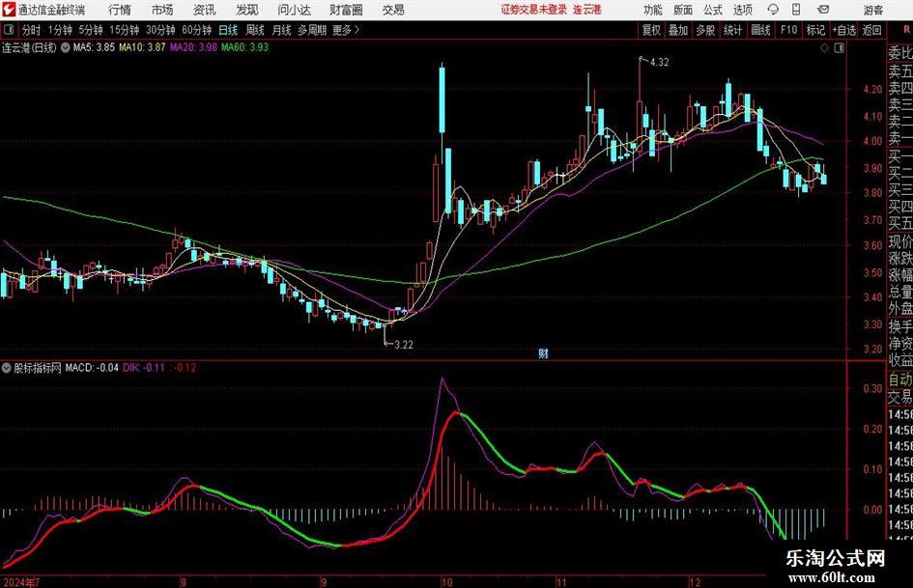Open the 资讯 menu
913x588 pixels.
tap(205, 10)
